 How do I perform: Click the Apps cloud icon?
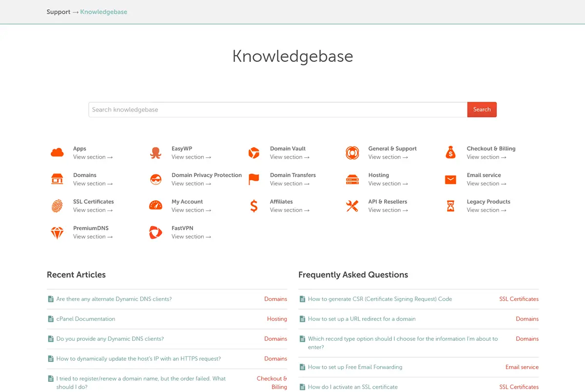tap(57, 152)
